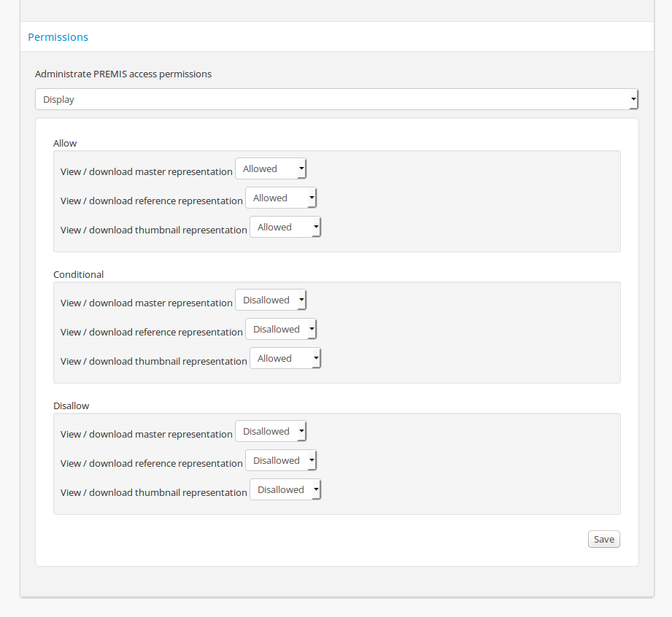The image size is (672, 617).
Task: Open Disallow master representation dropdown
Action: (x=271, y=432)
